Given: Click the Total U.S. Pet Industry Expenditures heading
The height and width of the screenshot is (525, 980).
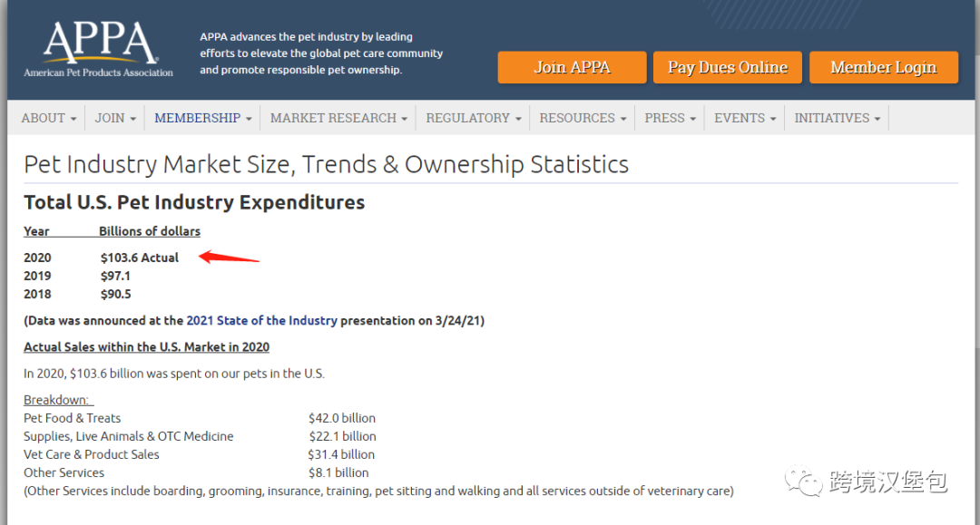Looking at the screenshot, I should point(194,202).
